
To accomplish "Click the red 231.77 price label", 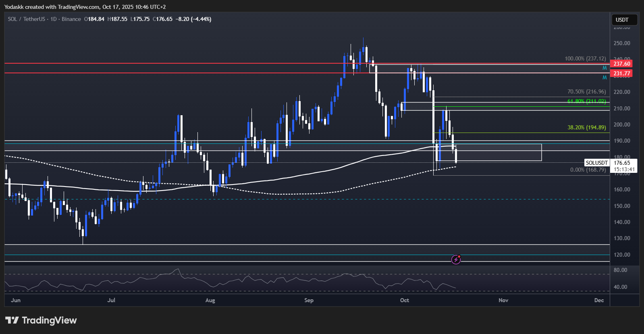I will click(x=622, y=73).
